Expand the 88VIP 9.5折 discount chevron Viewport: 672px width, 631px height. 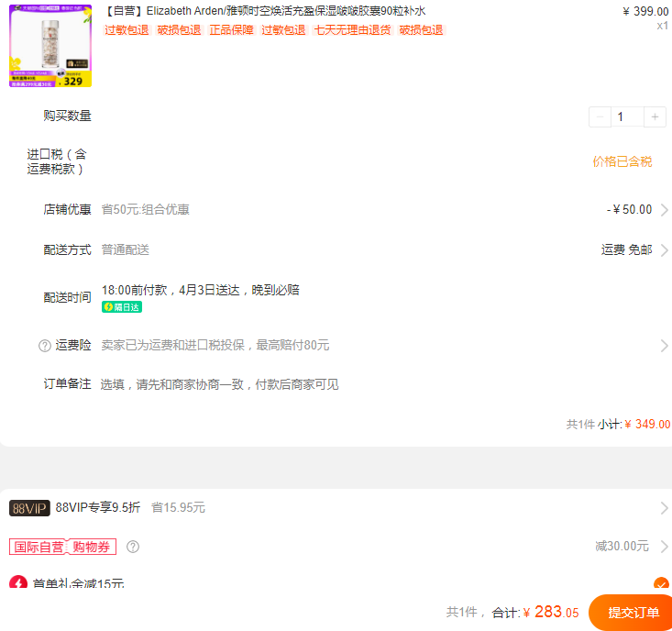pos(665,508)
